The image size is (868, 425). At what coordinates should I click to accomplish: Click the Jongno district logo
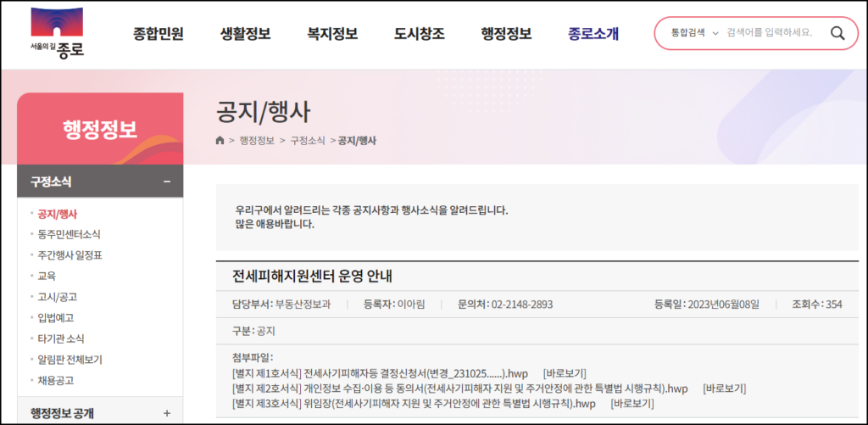[57, 33]
